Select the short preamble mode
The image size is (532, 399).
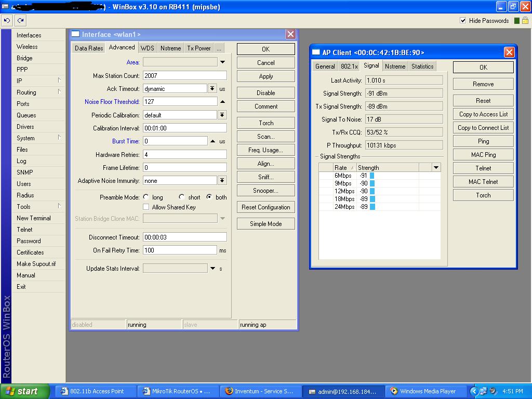(x=181, y=197)
